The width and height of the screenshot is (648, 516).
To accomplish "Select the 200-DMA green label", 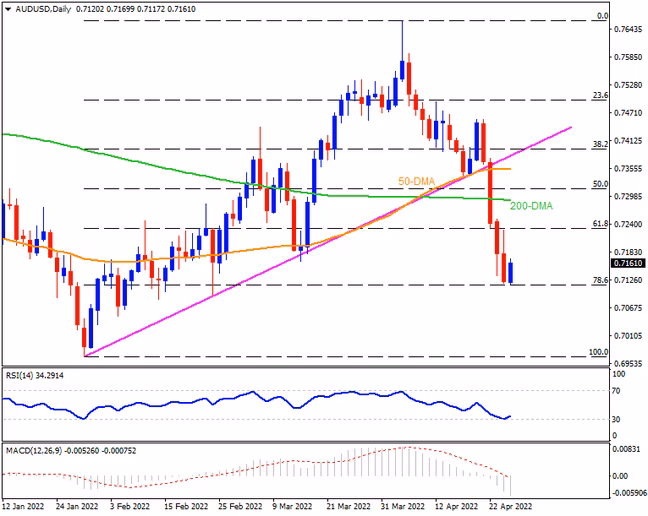I will (x=531, y=206).
